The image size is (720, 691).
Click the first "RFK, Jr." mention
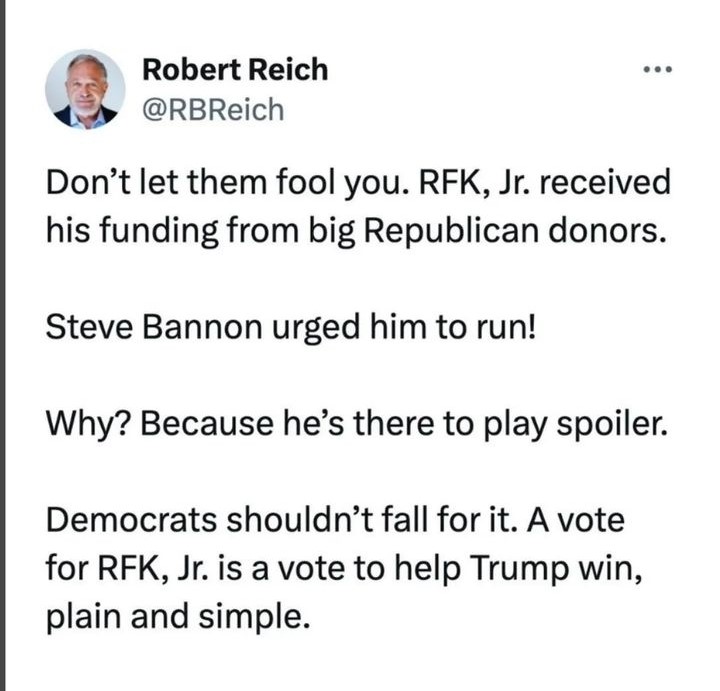tap(474, 182)
